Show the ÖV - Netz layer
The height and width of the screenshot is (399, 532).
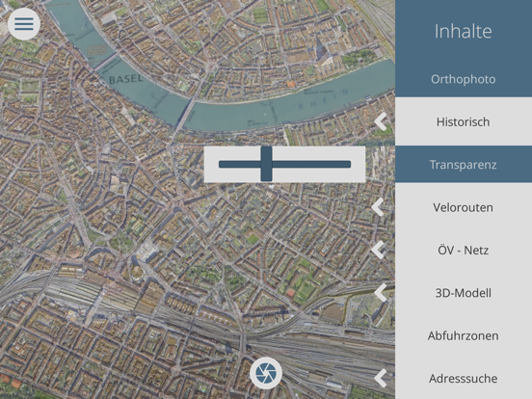coord(464,250)
